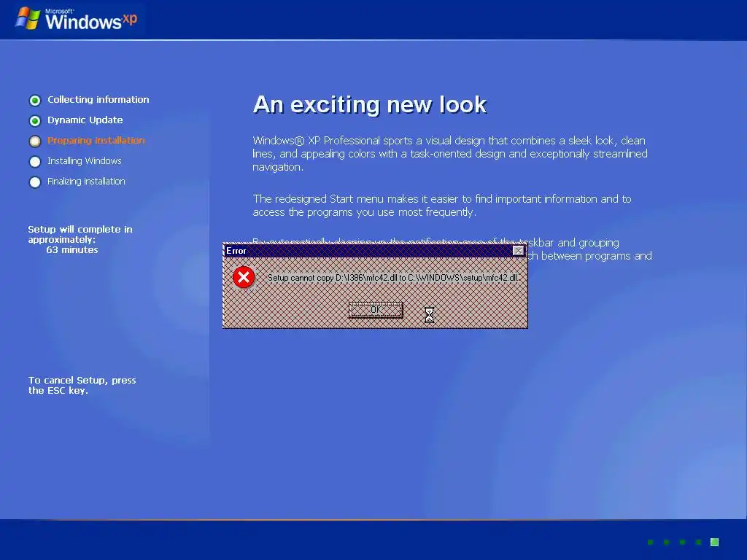
Task: Click the "An exciting new look" heading
Action: (370, 104)
